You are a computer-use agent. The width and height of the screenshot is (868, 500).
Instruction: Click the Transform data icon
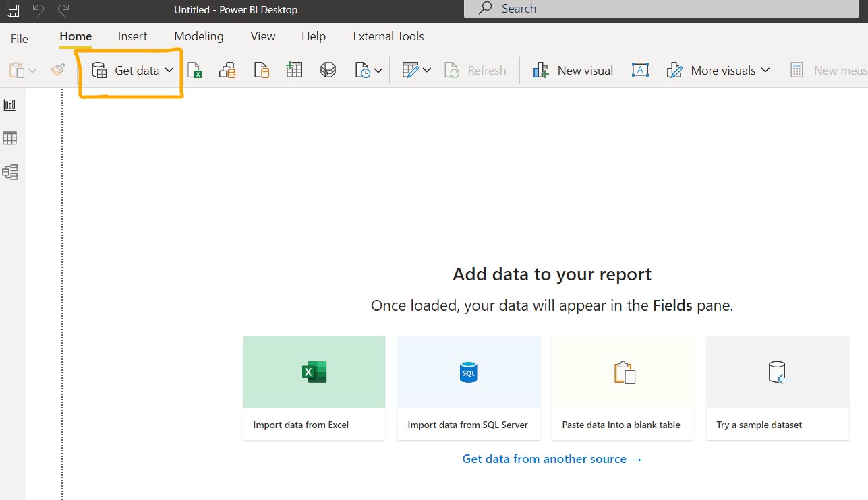pyautogui.click(x=410, y=70)
